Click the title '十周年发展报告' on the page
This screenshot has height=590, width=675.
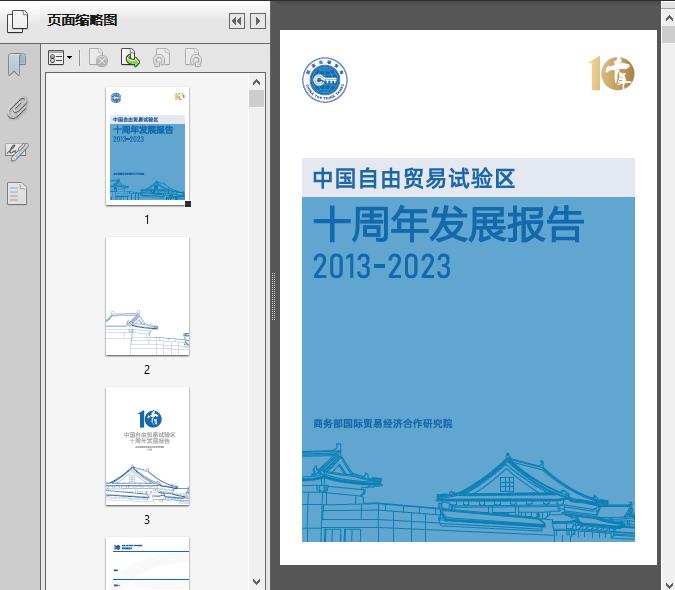click(448, 224)
